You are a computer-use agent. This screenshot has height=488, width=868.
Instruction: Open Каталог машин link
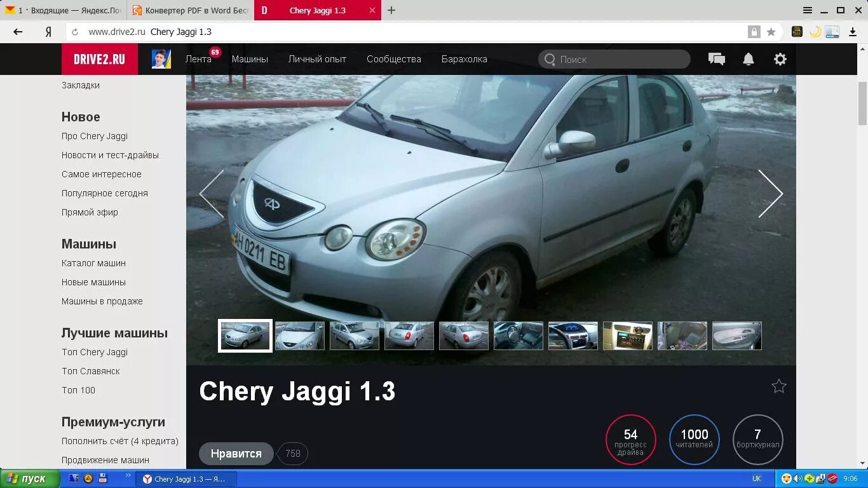(93, 263)
